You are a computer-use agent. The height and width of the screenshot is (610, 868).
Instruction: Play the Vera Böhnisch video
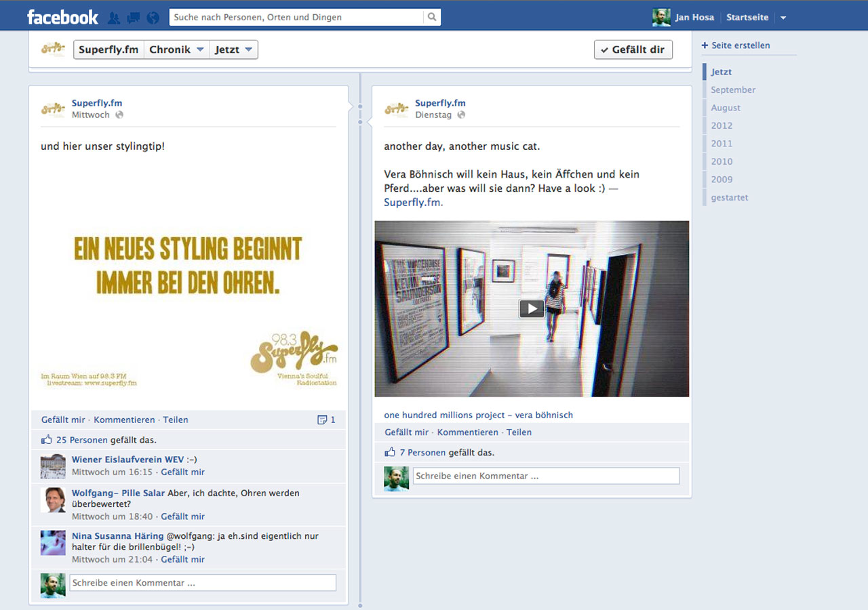click(532, 308)
